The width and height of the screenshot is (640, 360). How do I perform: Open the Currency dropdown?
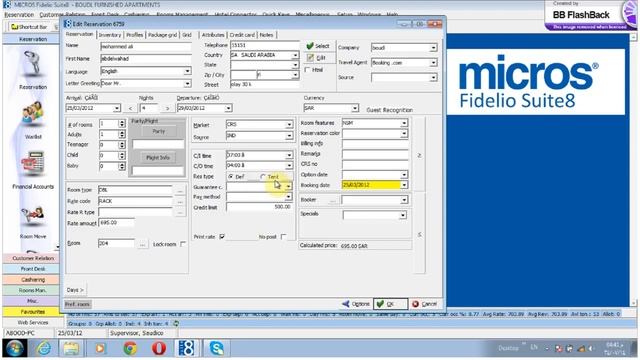(355, 108)
